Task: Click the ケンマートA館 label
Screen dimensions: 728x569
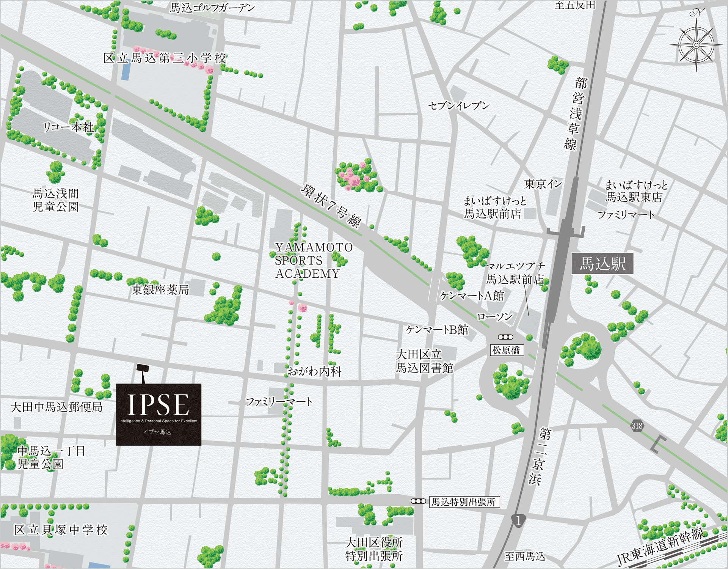Action: click(472, 296)
